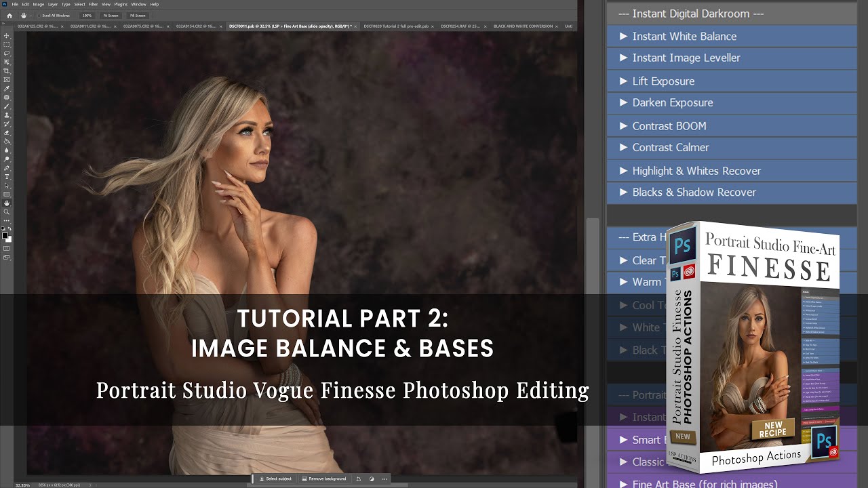
Task: Select the Spot Healing Brush tool
Action: 7,97
